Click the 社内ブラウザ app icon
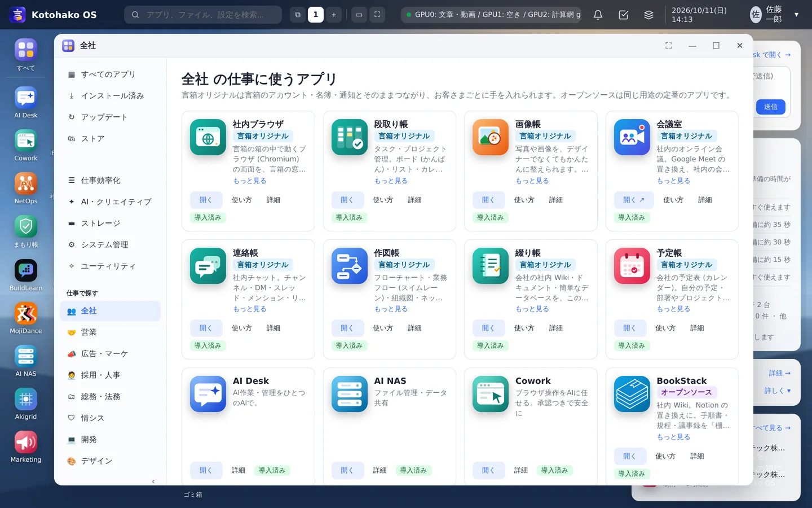 tap(208, 137)
